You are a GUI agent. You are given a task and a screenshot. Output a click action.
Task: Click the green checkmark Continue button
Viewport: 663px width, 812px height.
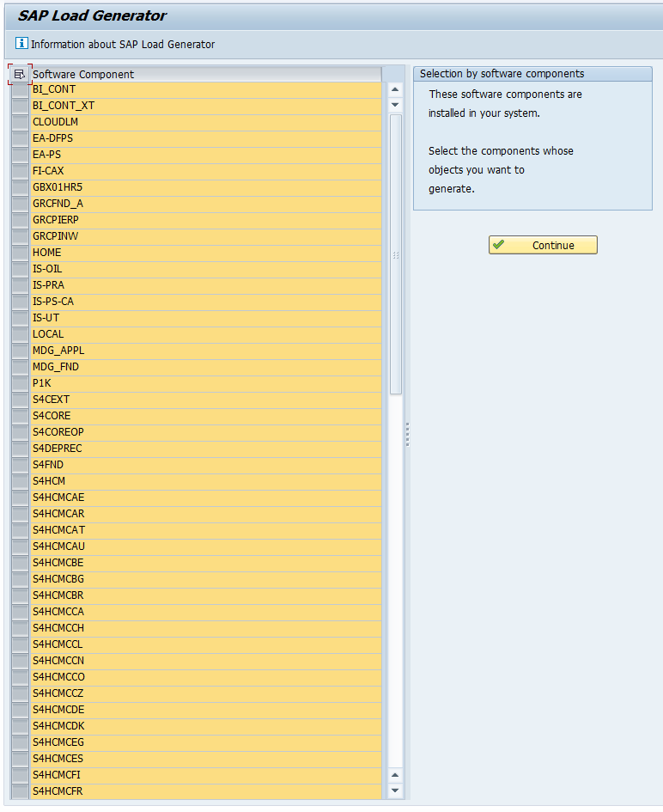[543, 245]
